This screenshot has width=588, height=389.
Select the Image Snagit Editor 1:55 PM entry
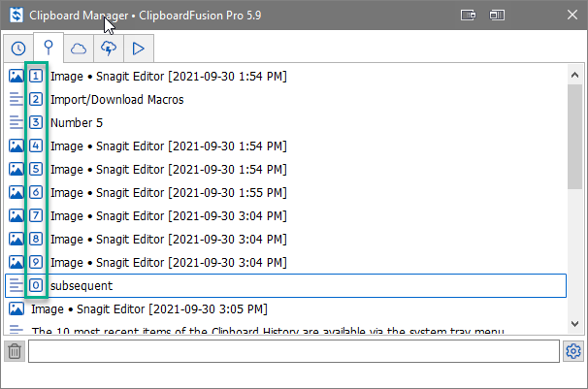pos(169,193)
